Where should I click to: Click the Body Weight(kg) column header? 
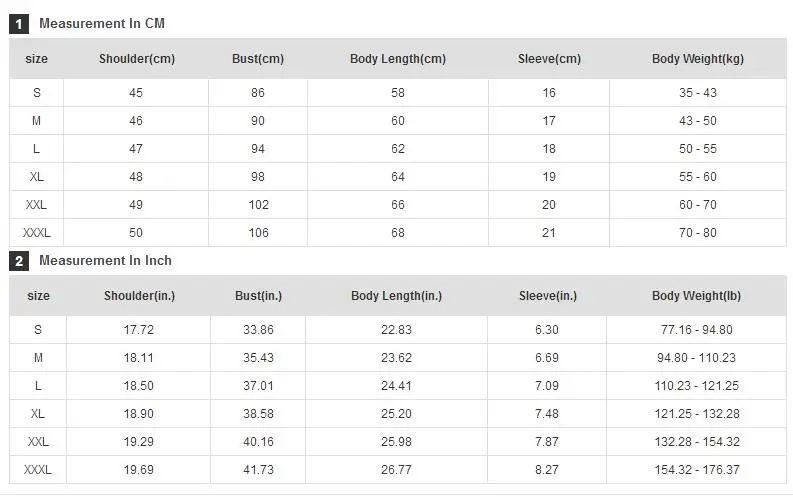pyautogui.click(x=698, y=59)
